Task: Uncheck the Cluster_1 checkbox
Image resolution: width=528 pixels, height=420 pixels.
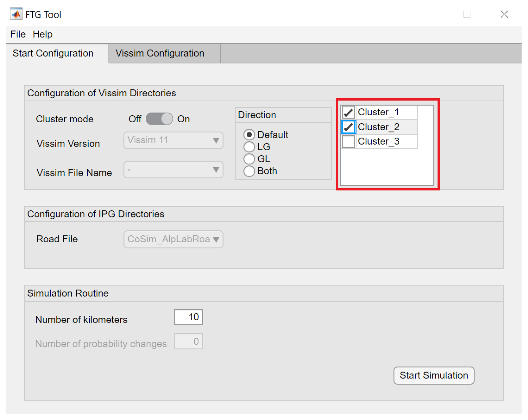Action: pyautogui.click(x=348, y=112)
